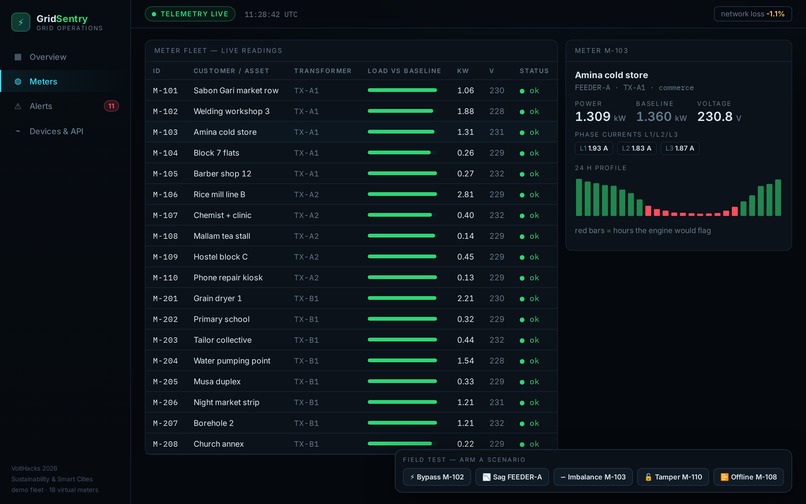Select the Church annex row
Image resolution: width=806 pixels, height=504 pixels.
(351, 444)
